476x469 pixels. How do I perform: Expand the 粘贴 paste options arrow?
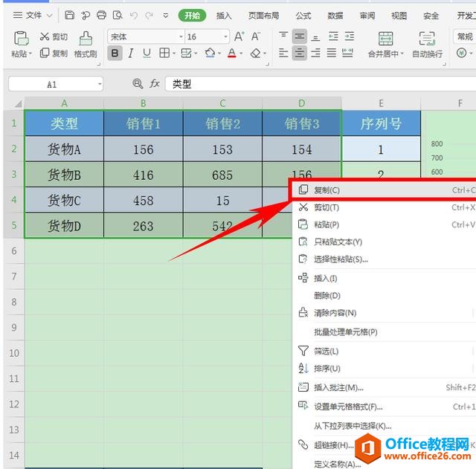coord(30,54)
